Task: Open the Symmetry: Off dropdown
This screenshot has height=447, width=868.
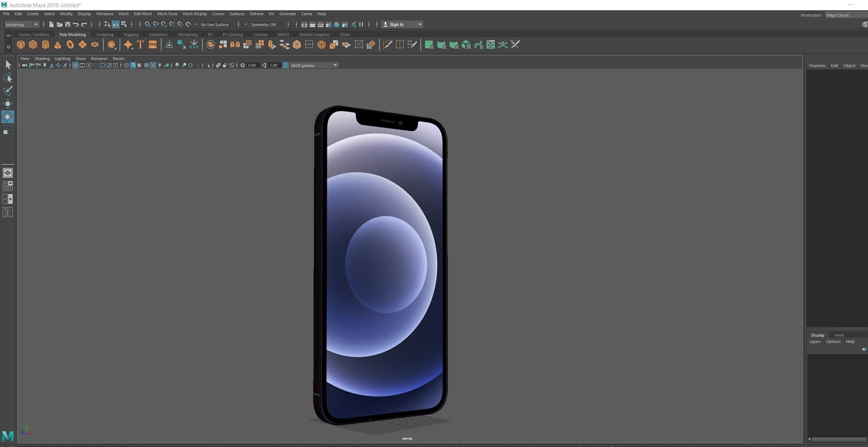Action: (x=267, y=24)
